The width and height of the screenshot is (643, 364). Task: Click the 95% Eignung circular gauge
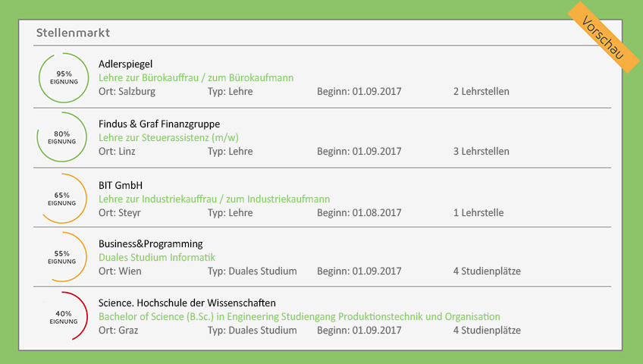[64, 77]
